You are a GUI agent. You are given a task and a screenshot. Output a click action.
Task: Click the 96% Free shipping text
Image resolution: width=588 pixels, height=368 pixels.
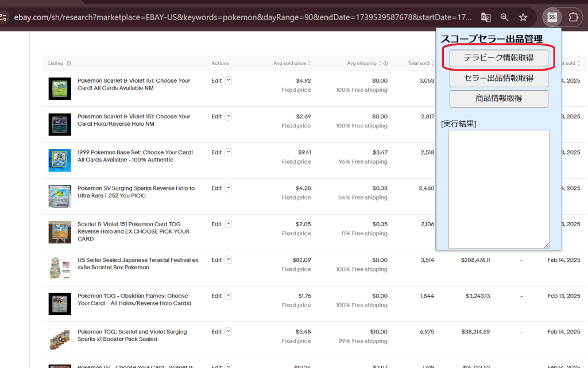click(363, 161)
